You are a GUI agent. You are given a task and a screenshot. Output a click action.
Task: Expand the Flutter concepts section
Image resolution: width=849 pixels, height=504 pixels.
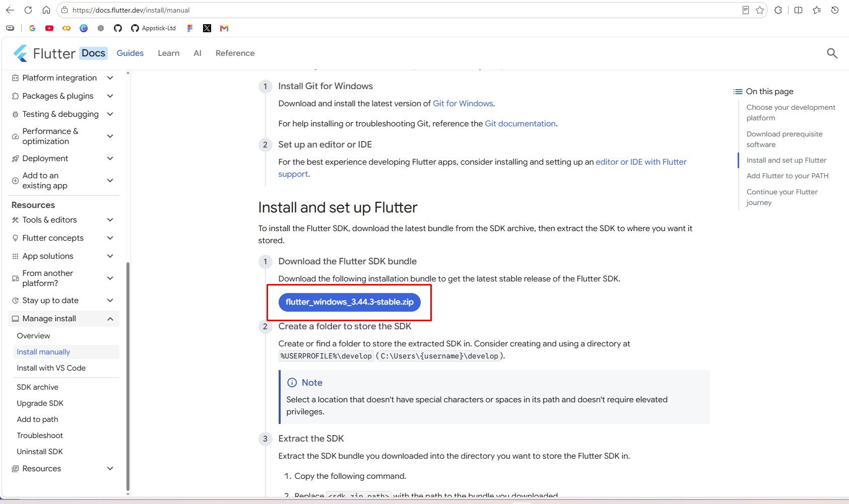click(x=63, y=238)
